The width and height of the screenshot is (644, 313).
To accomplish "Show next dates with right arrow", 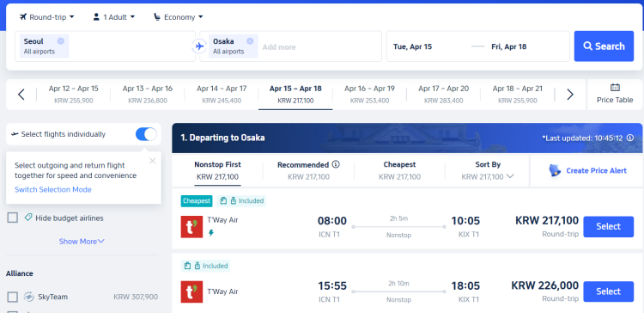I will (570, 95).
